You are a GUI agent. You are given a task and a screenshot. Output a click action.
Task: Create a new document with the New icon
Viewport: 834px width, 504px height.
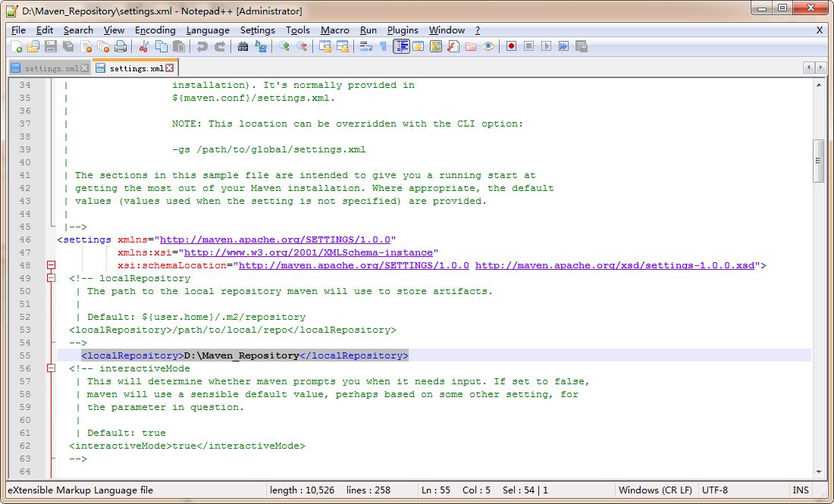17,47
